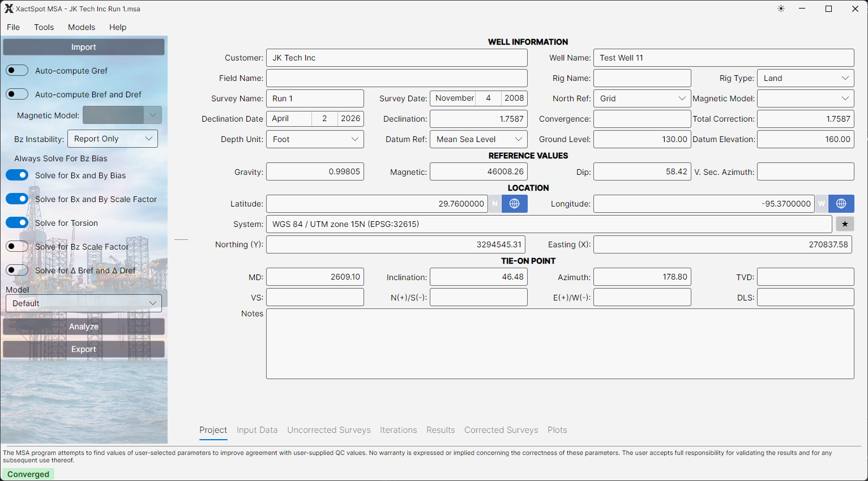The height and width of the screenshot is (481, 868).
Task: Click the Export button
Action: point(83,349)
